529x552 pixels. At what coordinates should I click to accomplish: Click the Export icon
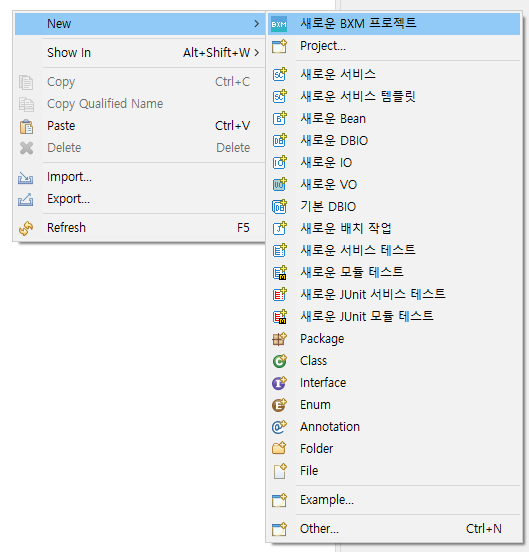tap(26, 199)
